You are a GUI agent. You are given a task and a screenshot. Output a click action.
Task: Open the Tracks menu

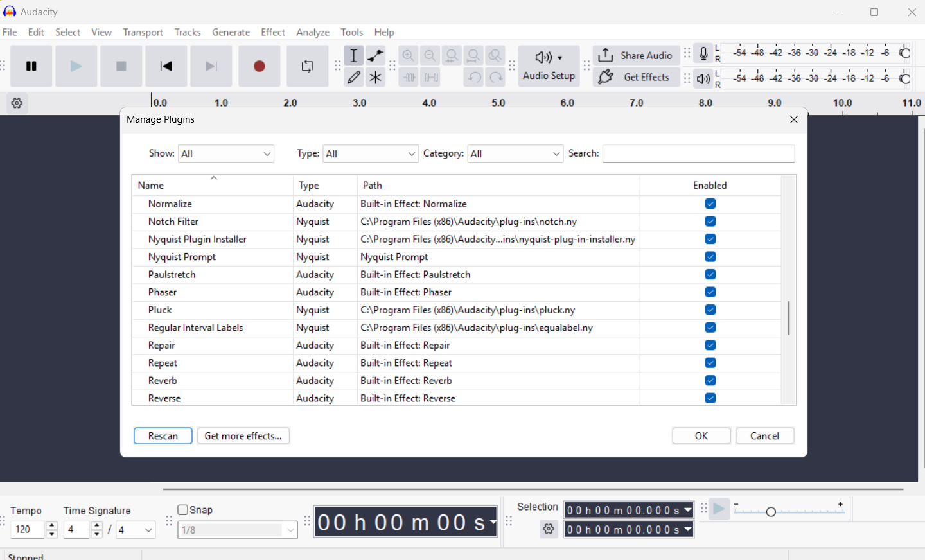point(188,32)
